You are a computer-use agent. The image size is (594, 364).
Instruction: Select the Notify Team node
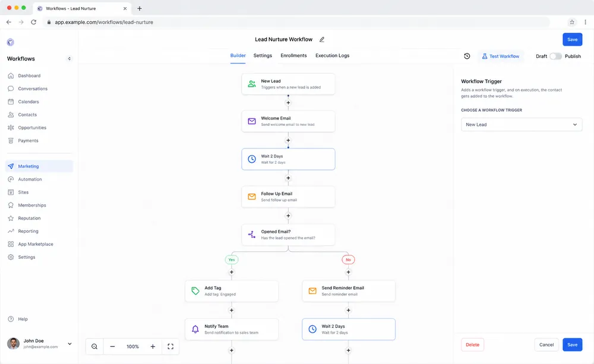tap(232, 329)
